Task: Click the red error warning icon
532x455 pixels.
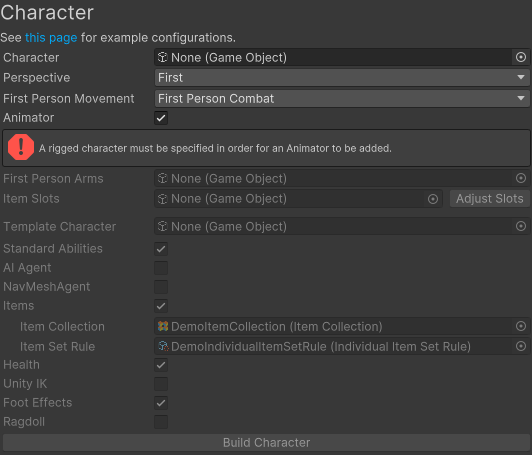Action: coord(21,147)
